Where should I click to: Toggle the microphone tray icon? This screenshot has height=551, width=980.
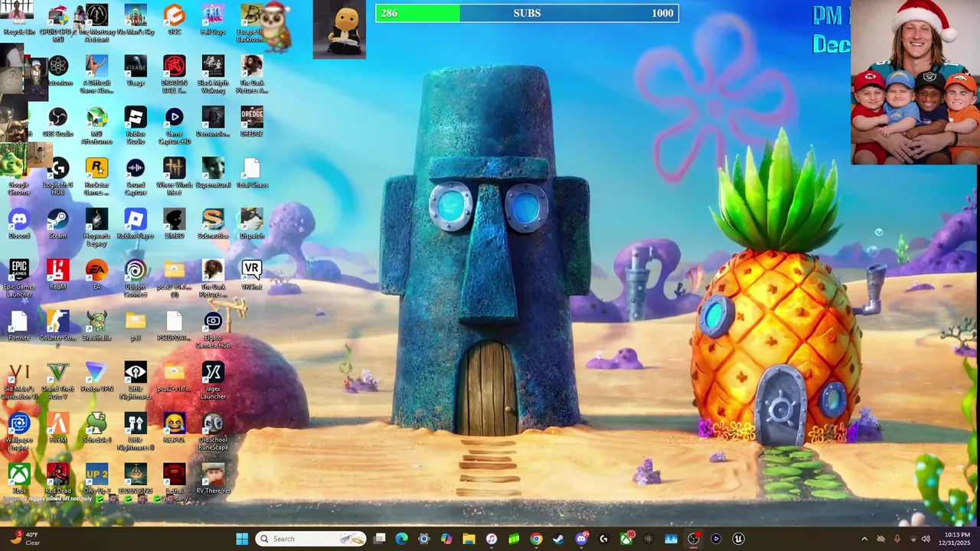pos(897,539)
